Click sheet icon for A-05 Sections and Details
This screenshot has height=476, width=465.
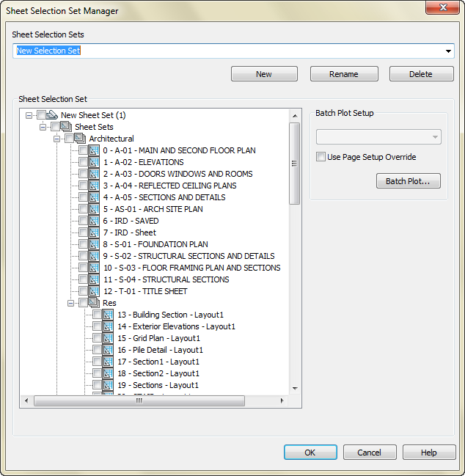click(x=94, y=197)
